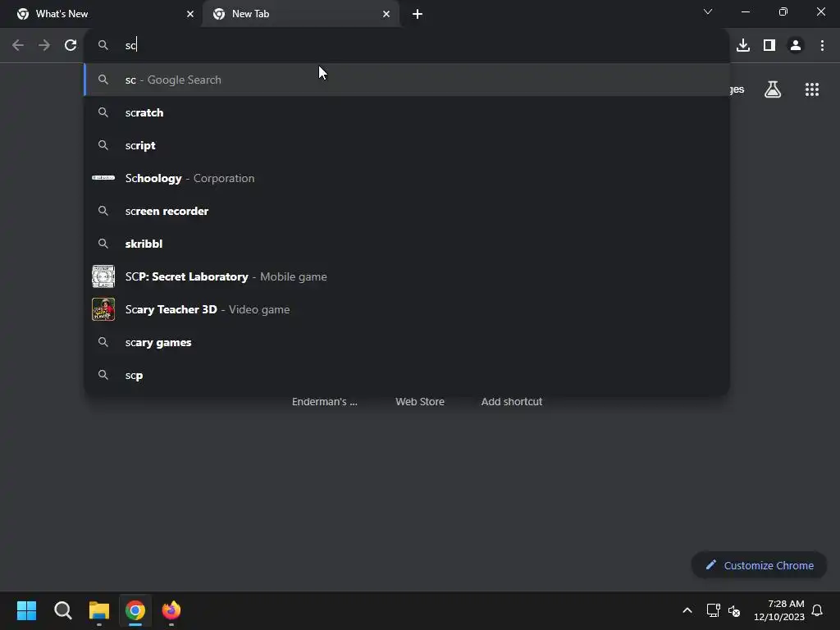Viewport: 840px width, 630px height.
Task: Choose the 'script' suggestion
Action: [407, 145]
